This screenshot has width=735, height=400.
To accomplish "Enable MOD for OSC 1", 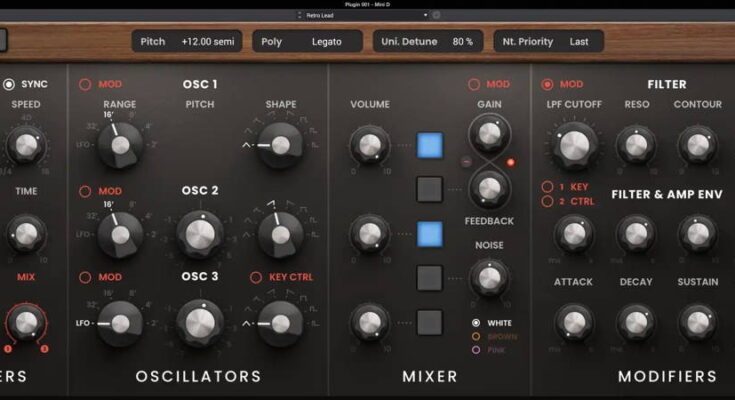I will 86,84.
